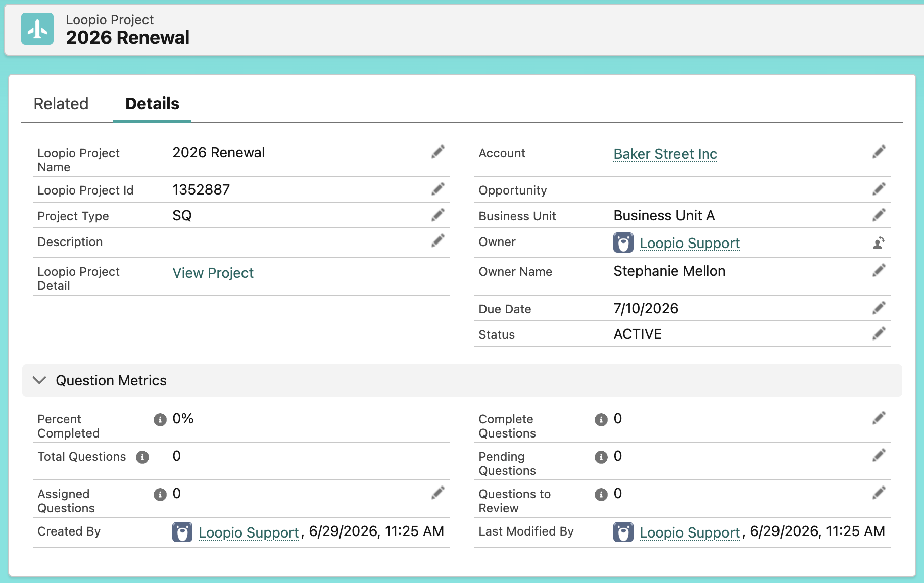Edit the Loopio Project Id pencil icon
Viewport: 924px width, 583px height.
click(437, 189)
